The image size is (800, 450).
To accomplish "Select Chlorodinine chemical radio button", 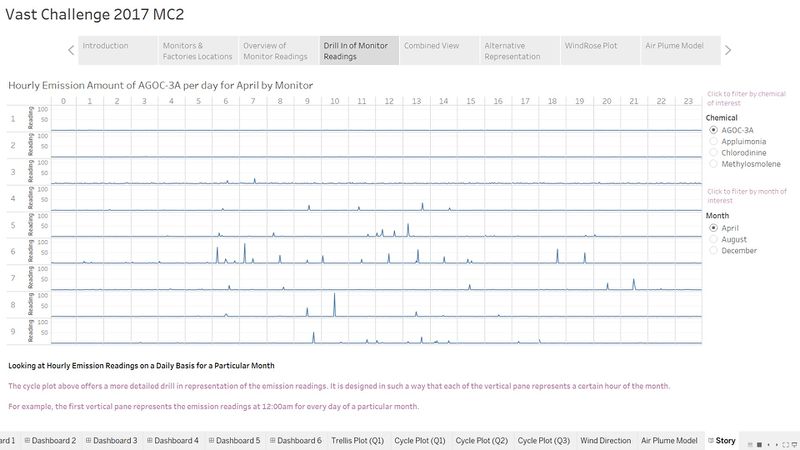I will click(714, 153).
